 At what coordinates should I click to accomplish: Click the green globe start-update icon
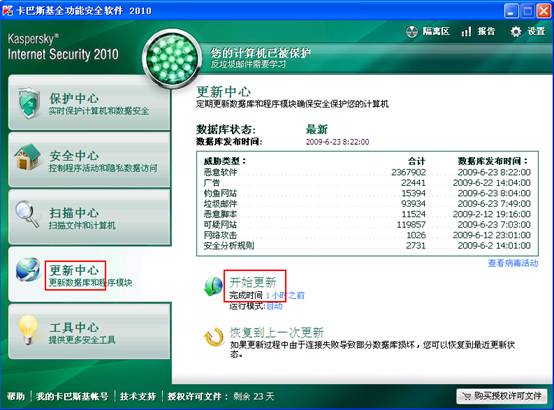[213, 286]
